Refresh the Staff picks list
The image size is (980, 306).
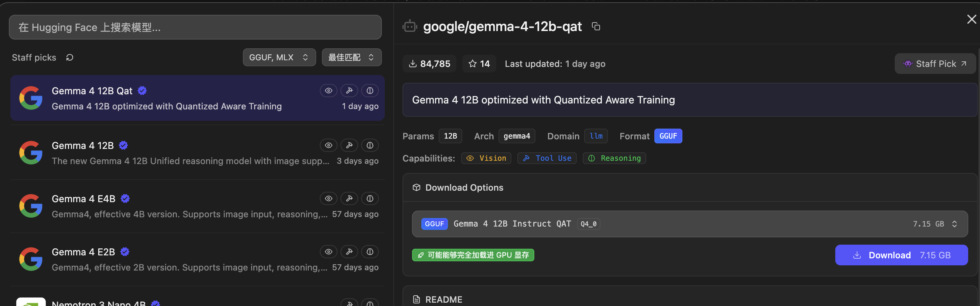[70, 58]
